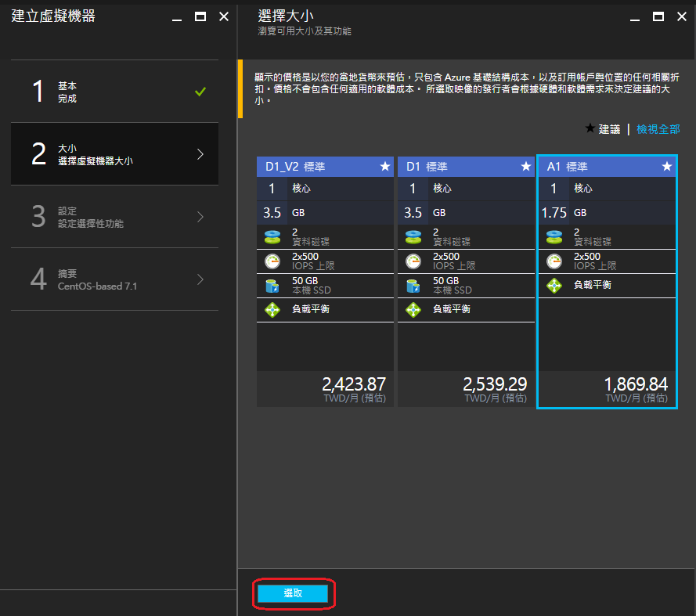Screen dimensions: 696x616
Task: Click the IOPS gauge icon in A1 card
Action: coord(554,261)
